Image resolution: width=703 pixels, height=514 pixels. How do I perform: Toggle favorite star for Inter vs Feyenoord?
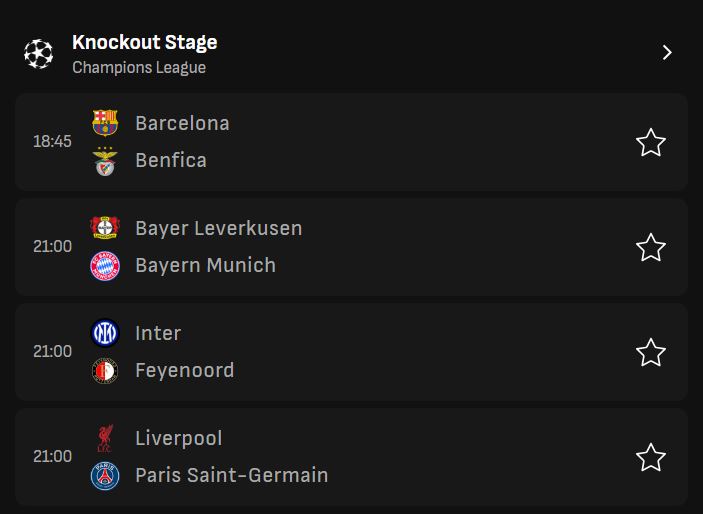click(x=651, y=352)
